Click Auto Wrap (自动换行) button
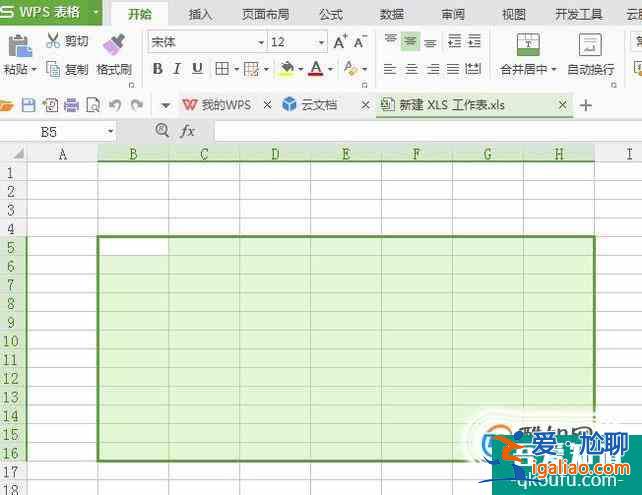Viewport: 642px width, 495px height. click(x=590, y=54)
